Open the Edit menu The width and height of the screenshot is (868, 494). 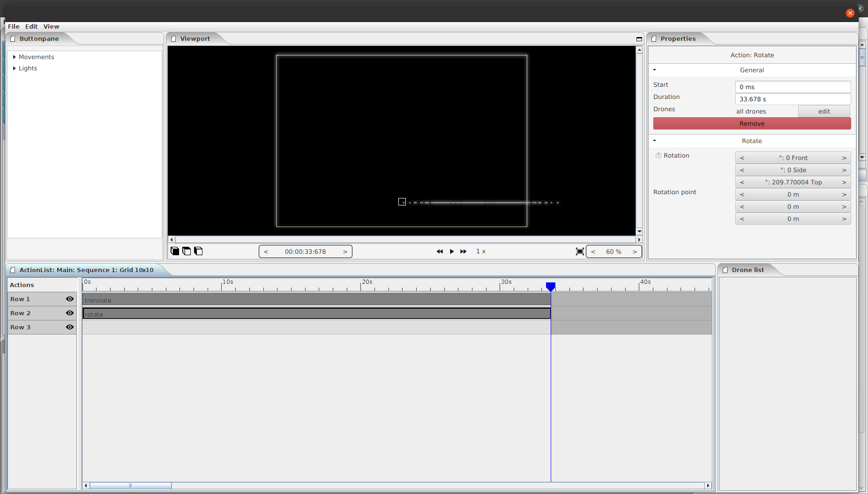[x=31, y=26]
